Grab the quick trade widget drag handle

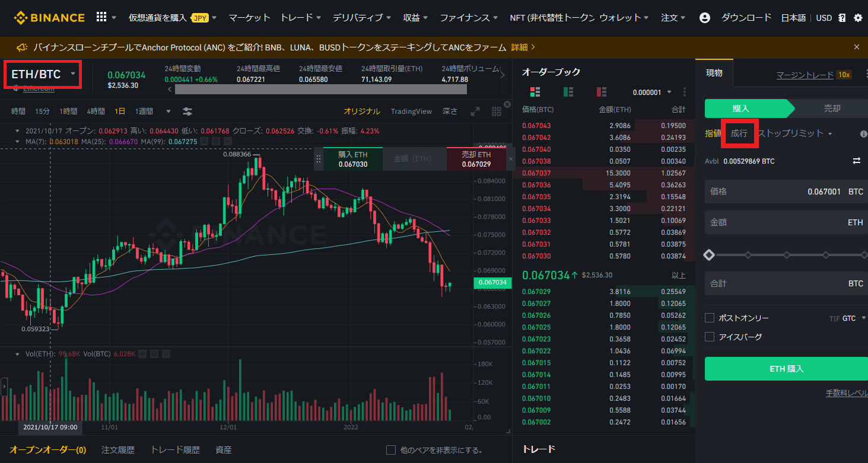tap(319, 159)
